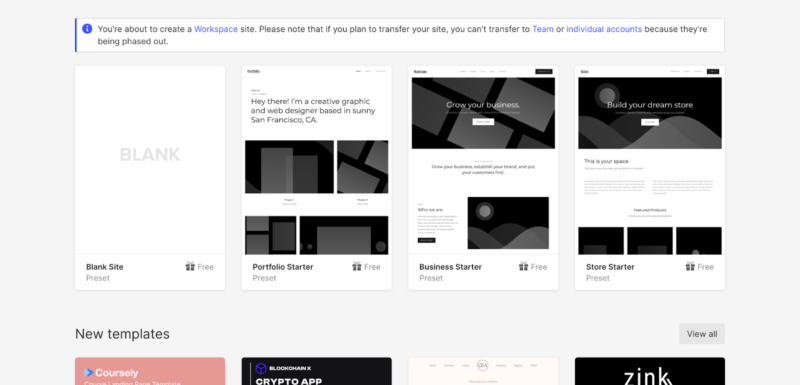The width and height of the screenshot is (800, 385).
Task: Click the gift icon on Portfolio Starter
Action: pos(357,266)
